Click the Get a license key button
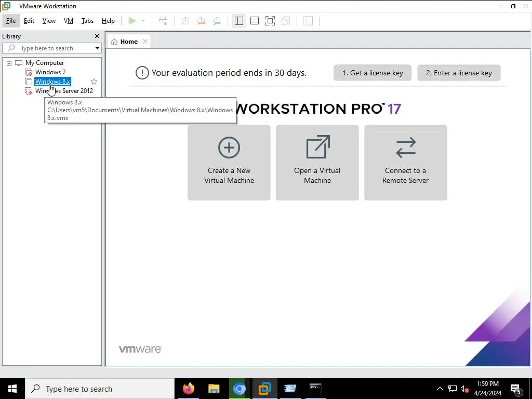Screen dimensions: 532x399 373,73
